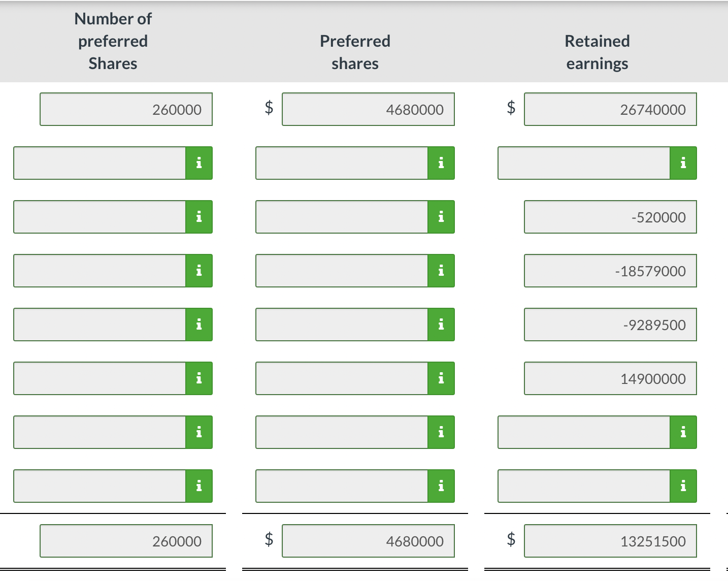Click the Retained earnings field showing 14900000
This screenshot has width=728, height=581.
(610, 378)
